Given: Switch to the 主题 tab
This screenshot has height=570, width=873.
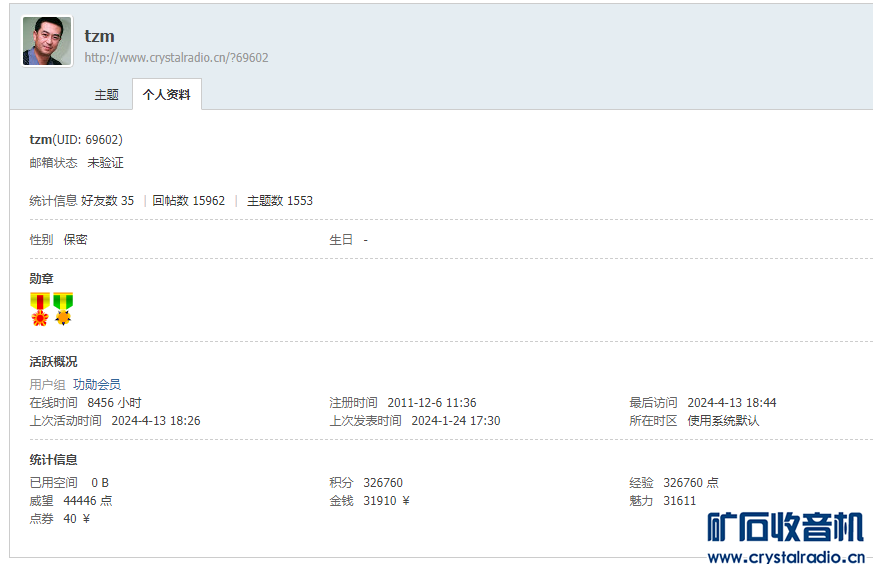Looking at the screenshot, I should tap(107, 95).
